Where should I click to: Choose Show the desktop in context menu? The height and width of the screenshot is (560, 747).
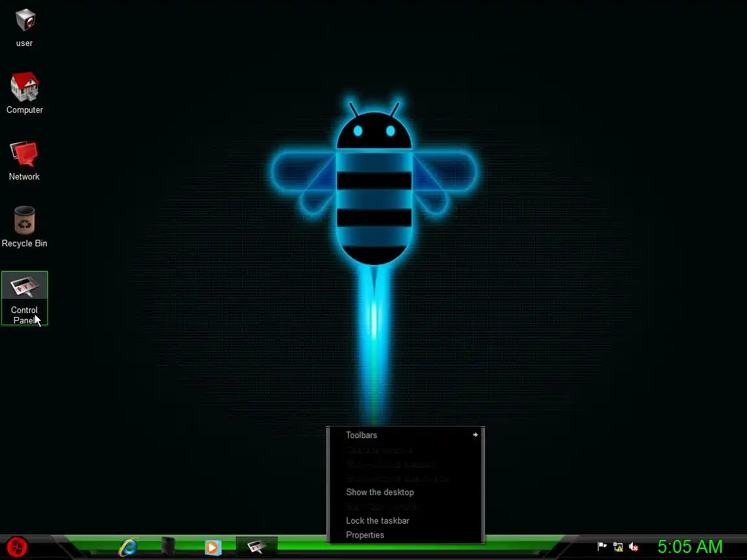[406, 493]
